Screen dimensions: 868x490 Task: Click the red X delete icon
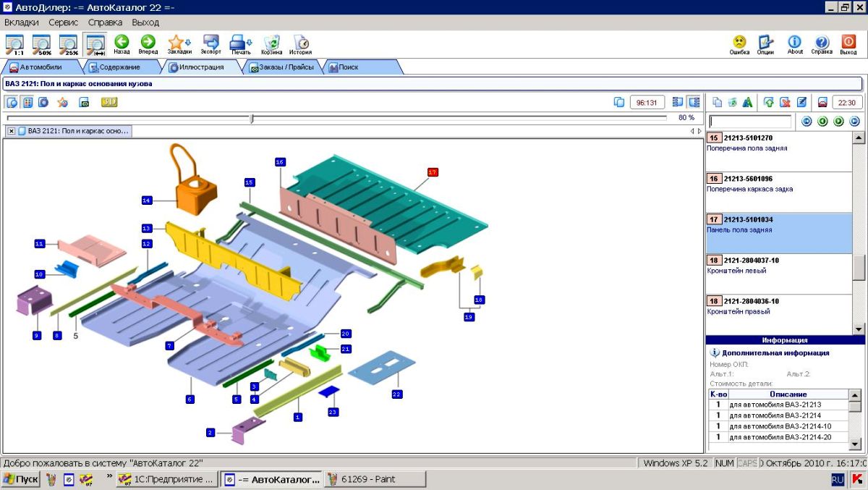(x=785, y=102)
